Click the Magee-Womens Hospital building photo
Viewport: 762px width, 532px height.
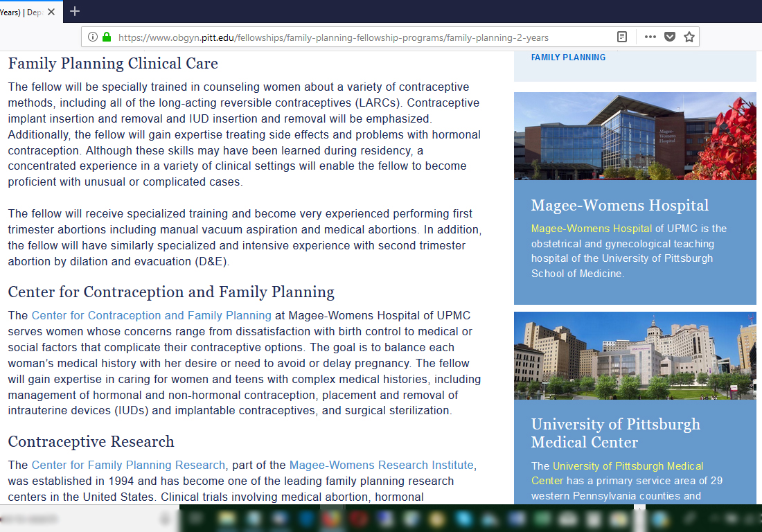click(635, 136)
